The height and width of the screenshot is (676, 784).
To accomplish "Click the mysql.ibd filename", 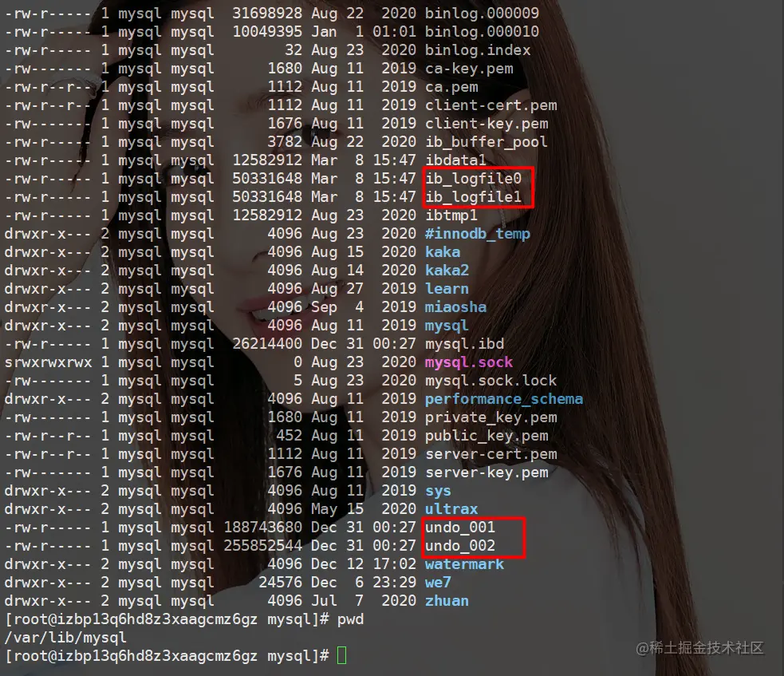I will coord(464,344).
